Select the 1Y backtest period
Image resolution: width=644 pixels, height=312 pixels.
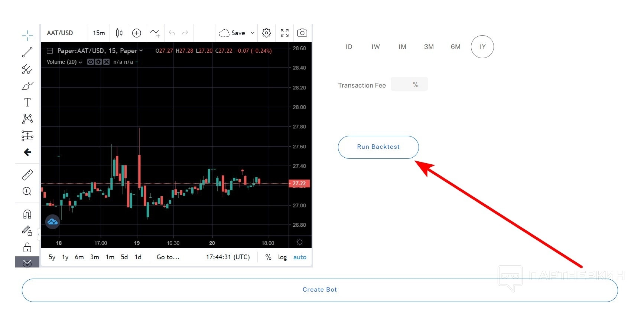tap(482, 47)
